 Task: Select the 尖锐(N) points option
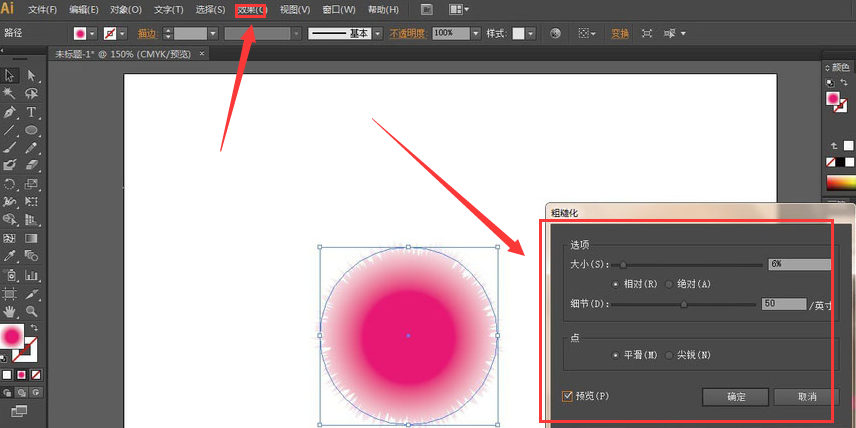click(669, 355)
